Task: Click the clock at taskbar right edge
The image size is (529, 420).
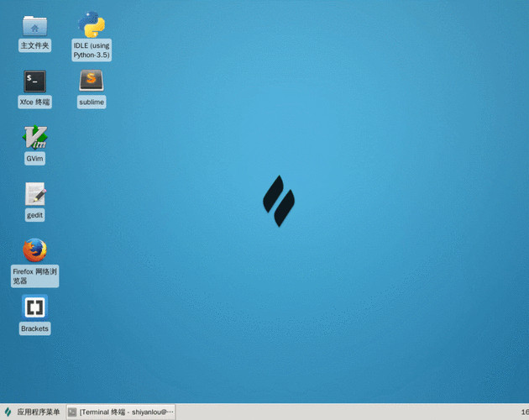Action: 525,412
